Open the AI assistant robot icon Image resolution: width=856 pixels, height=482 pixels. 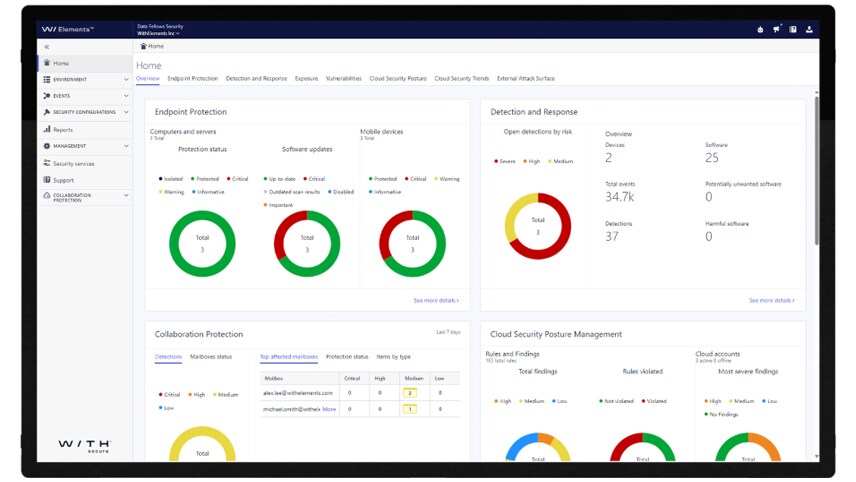point(760,29)
